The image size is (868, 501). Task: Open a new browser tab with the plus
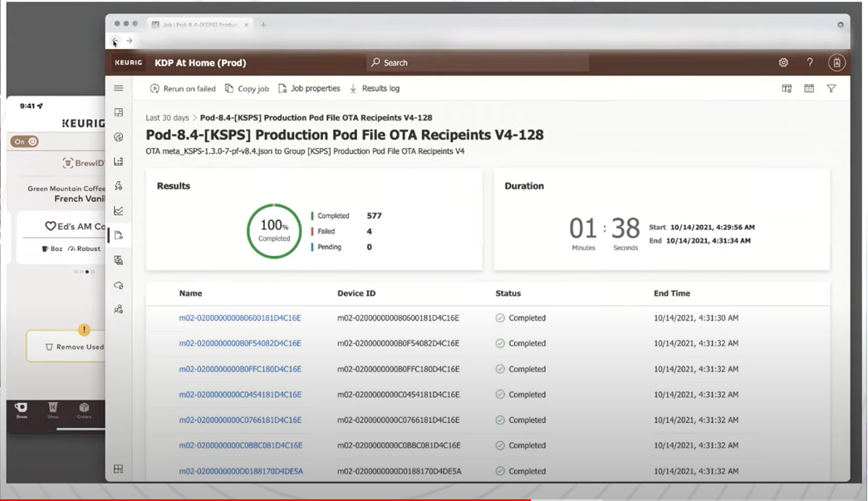pos(263,24)
